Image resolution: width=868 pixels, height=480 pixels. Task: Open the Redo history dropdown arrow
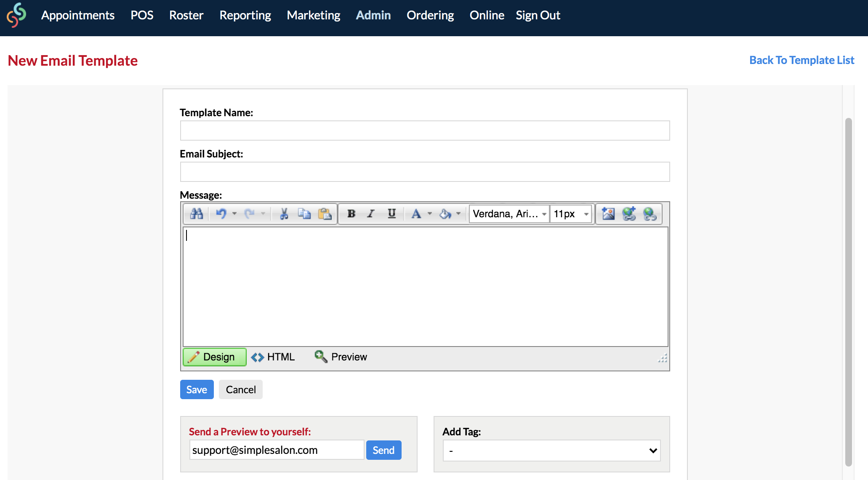tap(263, 214)
